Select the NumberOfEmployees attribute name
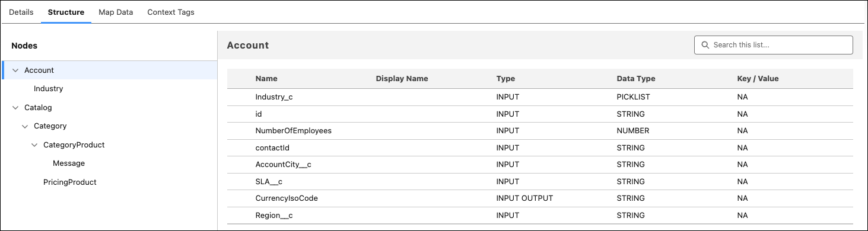Image resolution: width=868 pixels, height=231 pixels. pos(294,131)
